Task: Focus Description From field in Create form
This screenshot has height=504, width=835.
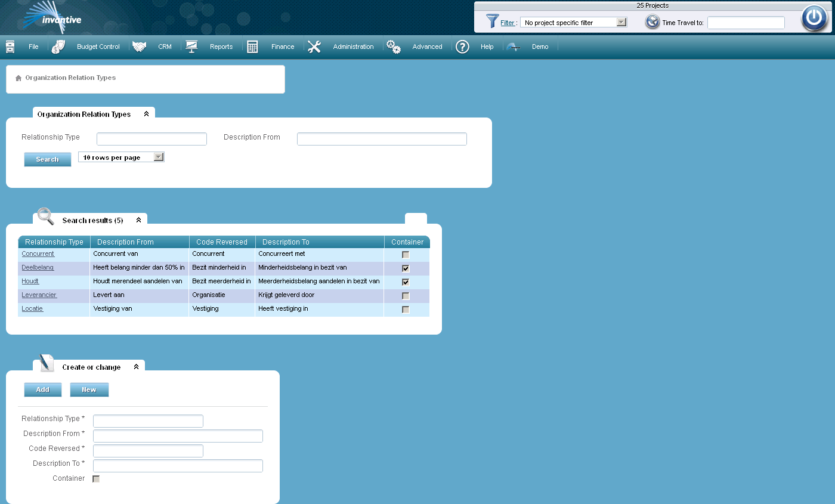Action: point(178,436)
